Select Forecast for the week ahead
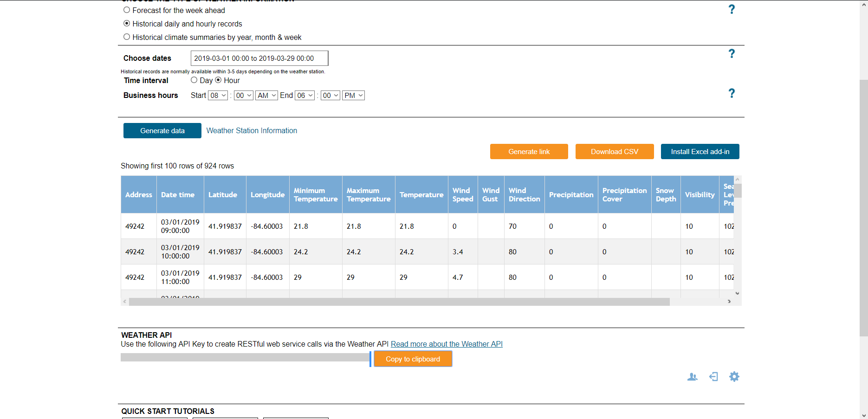 click(x=127, y=10)
